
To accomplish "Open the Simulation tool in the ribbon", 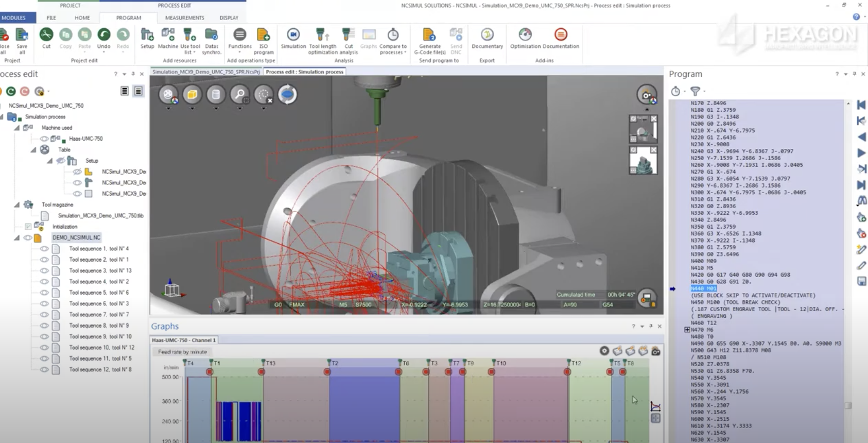I will 293,35.
